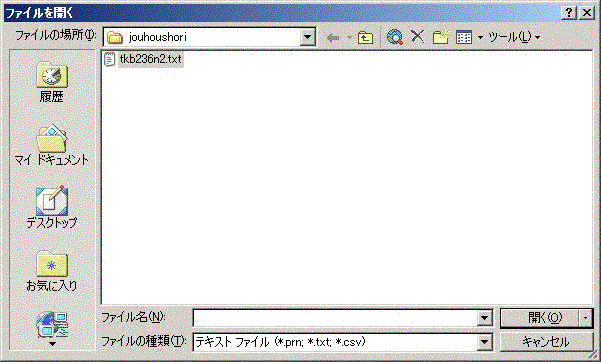Go back using the Back arrow icon
Viewport: 601px width, 362px height.
click(x=333, y=38)
